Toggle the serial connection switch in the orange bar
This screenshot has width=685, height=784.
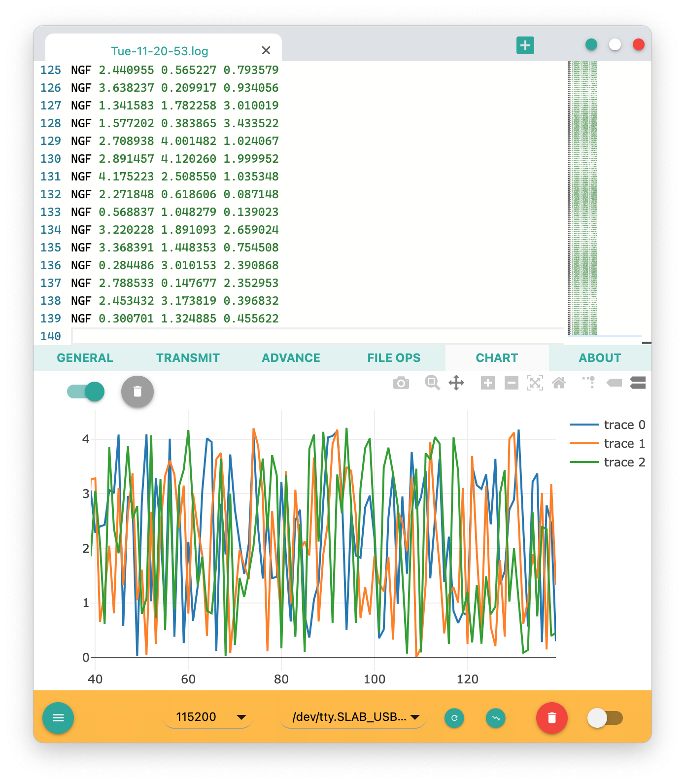[x=605, y=718]
